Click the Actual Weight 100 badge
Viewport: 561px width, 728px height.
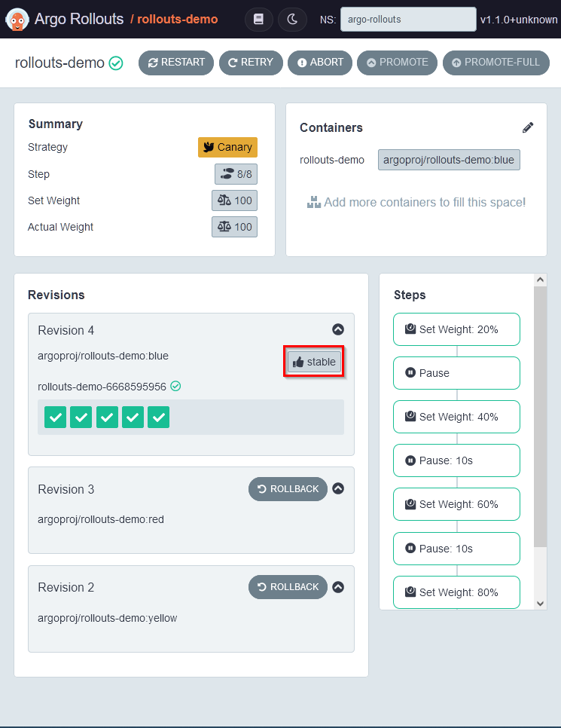pyautogui.click(x=234, y=227)
